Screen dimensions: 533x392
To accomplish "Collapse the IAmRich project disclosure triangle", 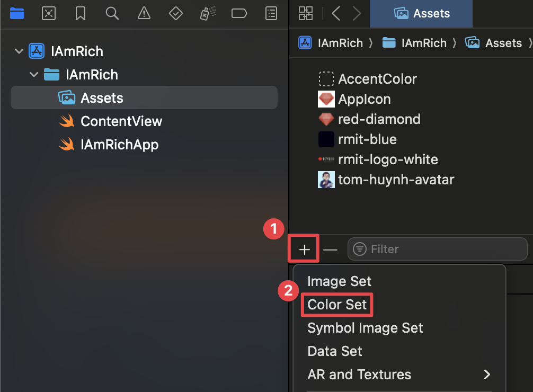I will pos(19,51).
